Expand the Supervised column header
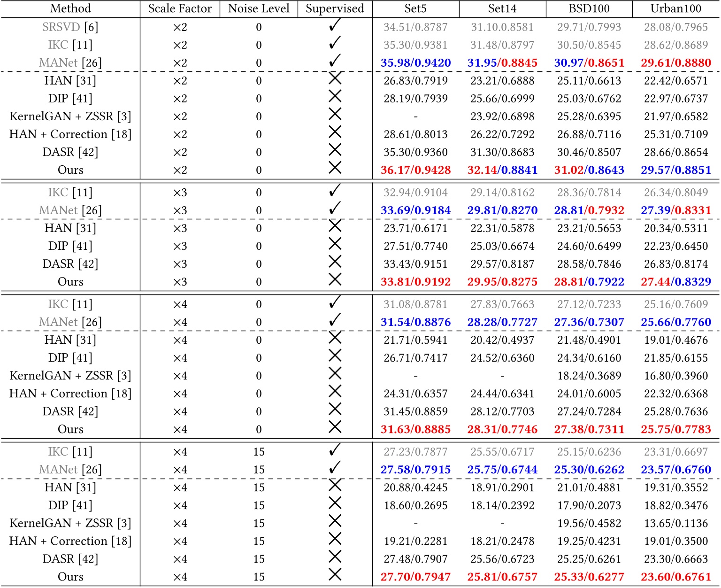This screenshot has height=588, width=721. pyautogui.click(x=334, y=8)
